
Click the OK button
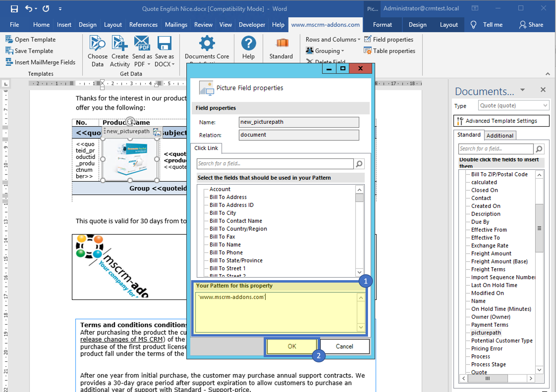(x=292, y=346)
